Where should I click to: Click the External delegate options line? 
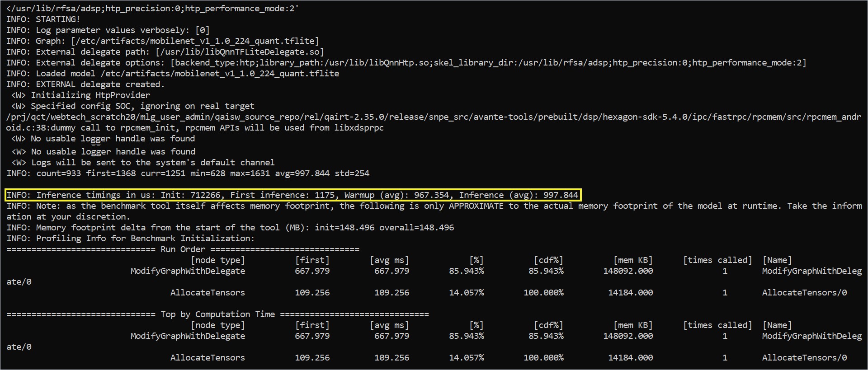[406, 63]
